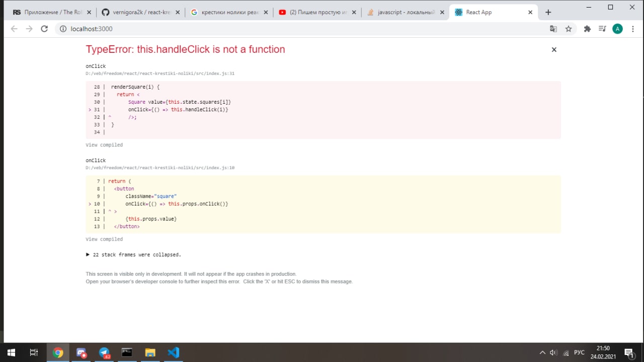
Task: Open Chrome's three-dot menu
Action: [633, 29]
